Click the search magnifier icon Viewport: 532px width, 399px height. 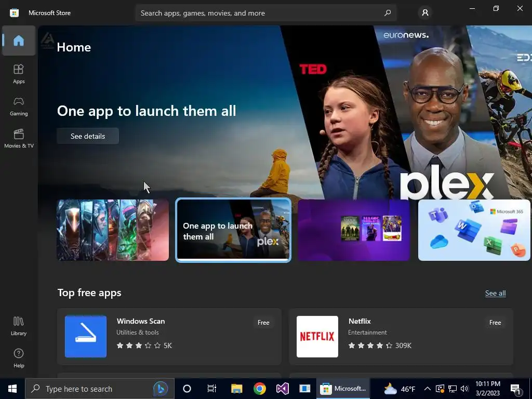(x=388, y=13)
